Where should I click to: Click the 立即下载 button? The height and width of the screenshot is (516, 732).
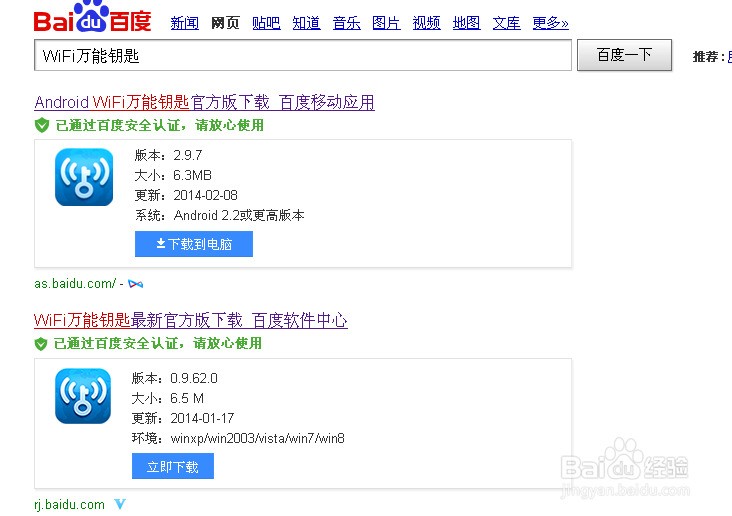click(173, 466)
